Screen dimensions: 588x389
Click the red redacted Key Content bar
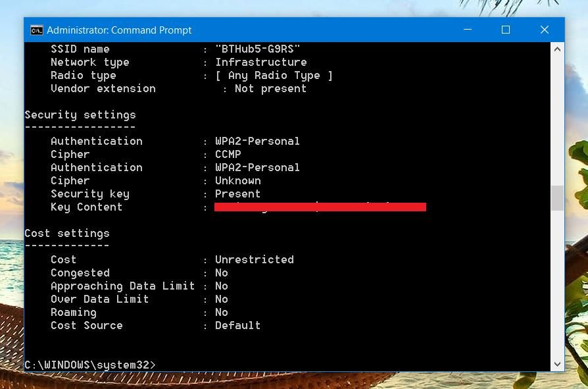click(320, 207)
